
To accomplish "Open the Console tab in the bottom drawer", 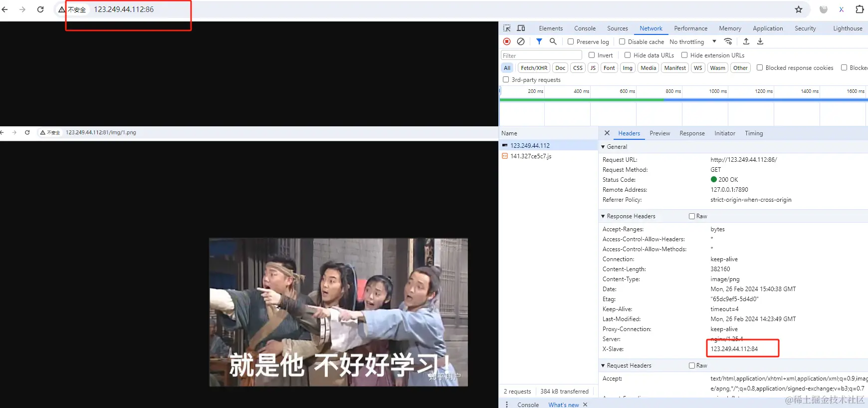I will 528,405.
